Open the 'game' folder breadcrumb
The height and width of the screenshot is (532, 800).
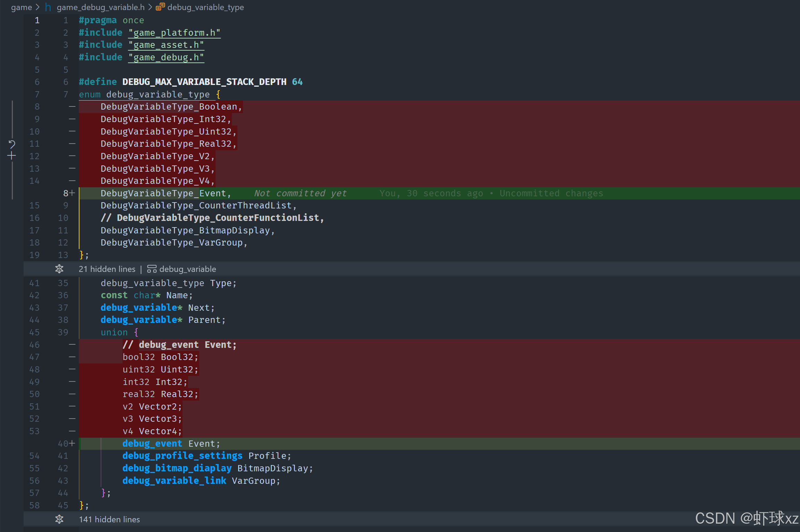coord(21,7)
